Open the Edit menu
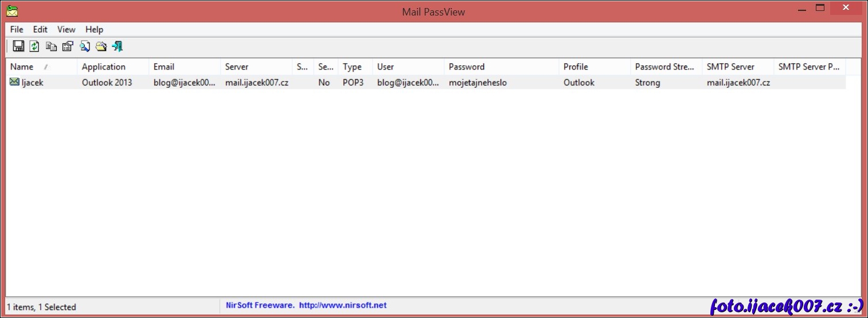Image resolution: width=868 pixels, height=318 pixels. (x=40, y=29)
